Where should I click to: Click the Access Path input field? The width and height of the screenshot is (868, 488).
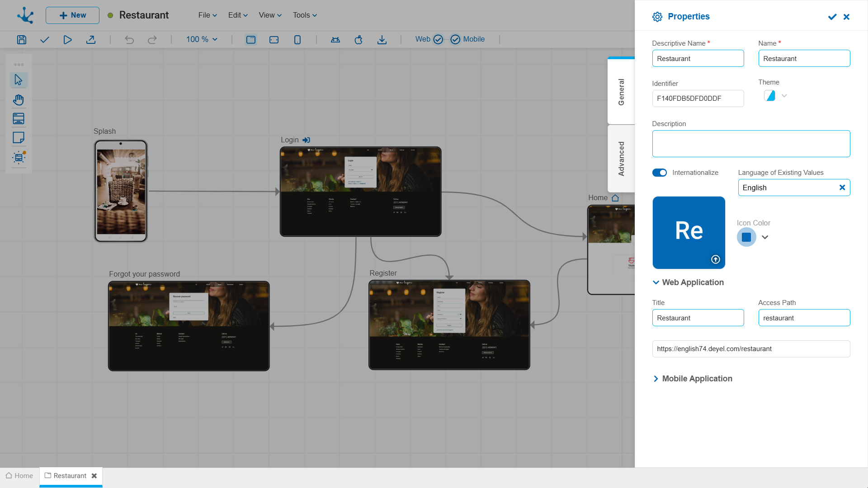pos(804,318)
